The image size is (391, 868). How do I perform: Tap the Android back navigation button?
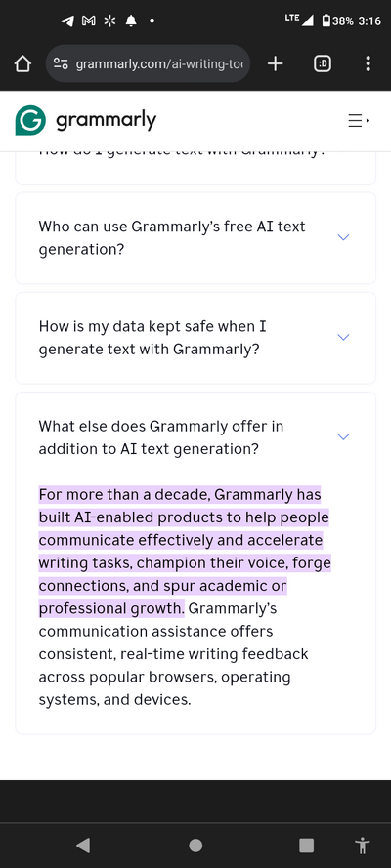click(x=83, y=845)
